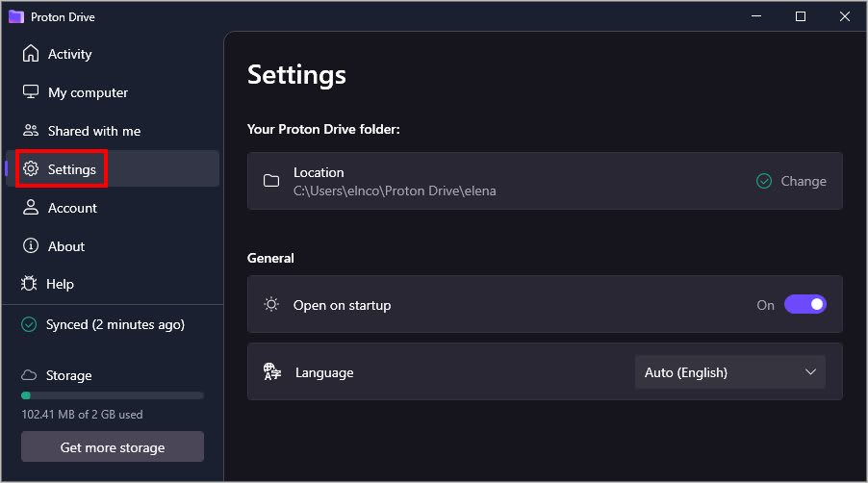Click the Shared with me people icon
The image size is (868, 483).
click(x=31, y=131)
